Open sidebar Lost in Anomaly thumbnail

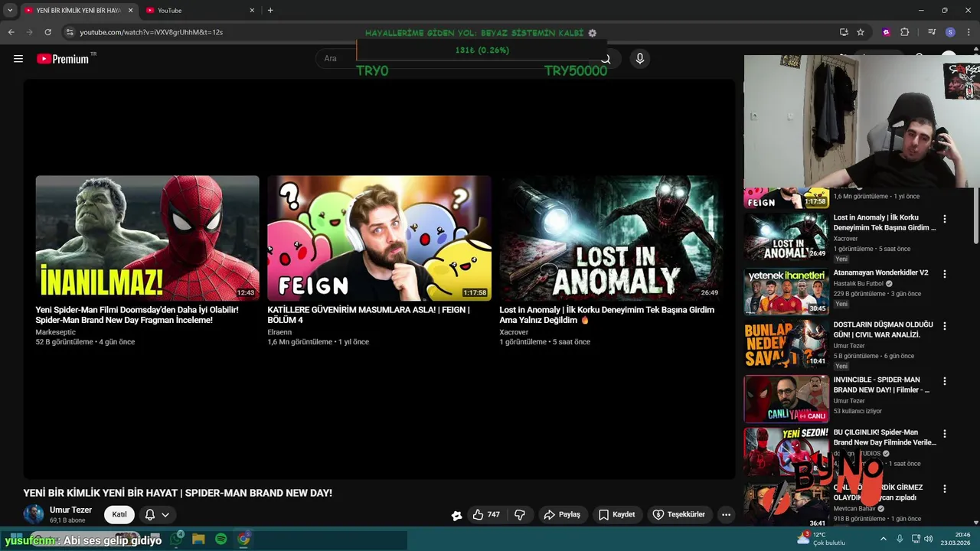coord(786,237)
